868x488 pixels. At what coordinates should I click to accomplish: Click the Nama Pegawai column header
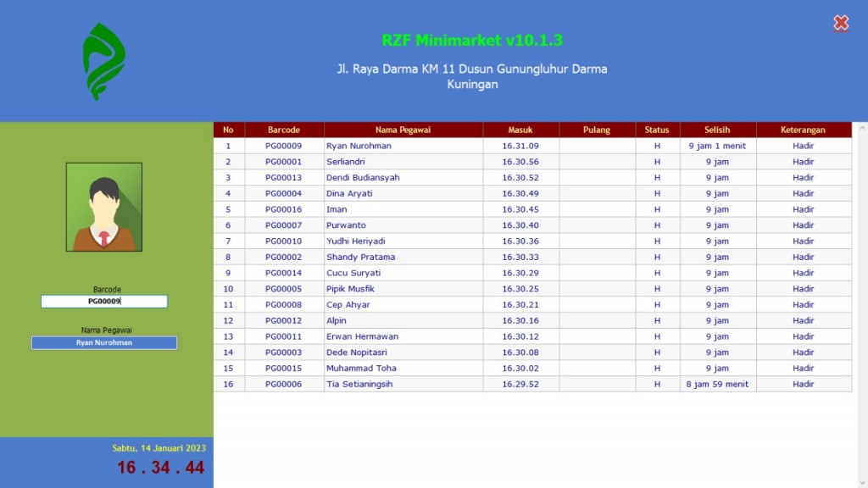403,130
